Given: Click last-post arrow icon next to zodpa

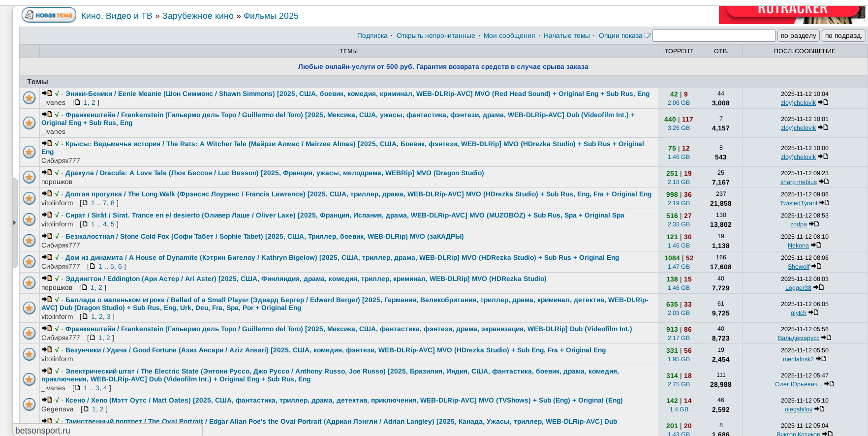Looking at the screenshot, I should click(x=814, y=224).
